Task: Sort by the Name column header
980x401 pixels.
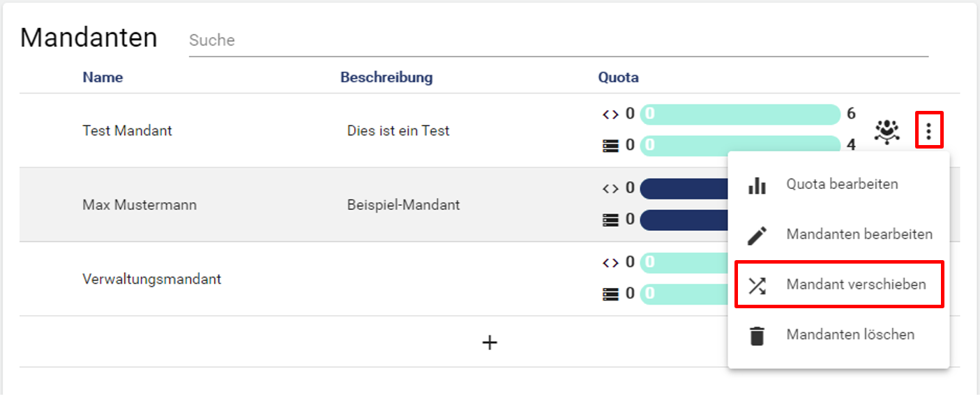Action: tap(103, 77)
